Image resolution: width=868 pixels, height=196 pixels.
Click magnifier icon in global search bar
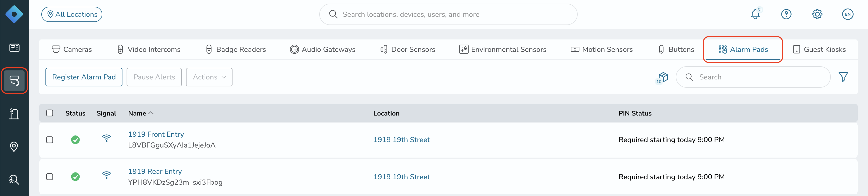click(333, 14)
